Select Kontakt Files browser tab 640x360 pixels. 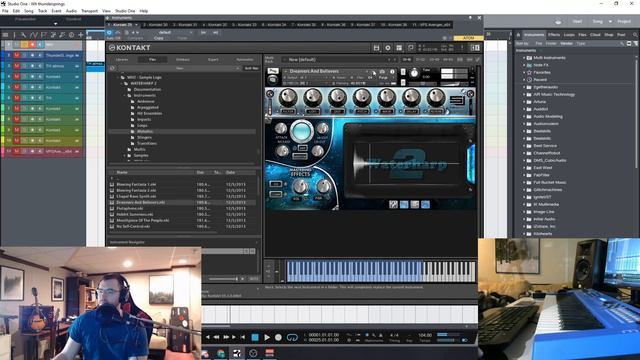tap(152, 60)
